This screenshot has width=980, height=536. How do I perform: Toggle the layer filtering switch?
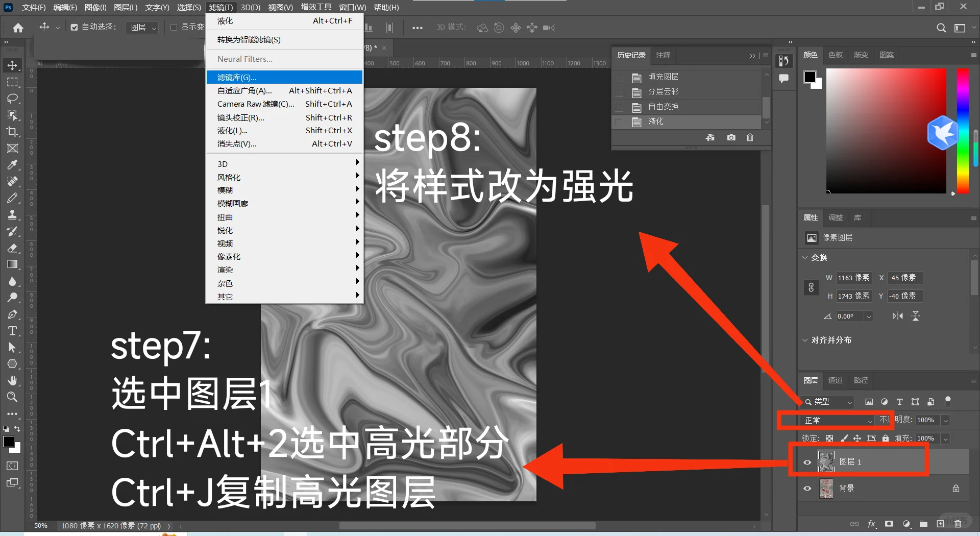pyautogui.click(x=948, y=401)
